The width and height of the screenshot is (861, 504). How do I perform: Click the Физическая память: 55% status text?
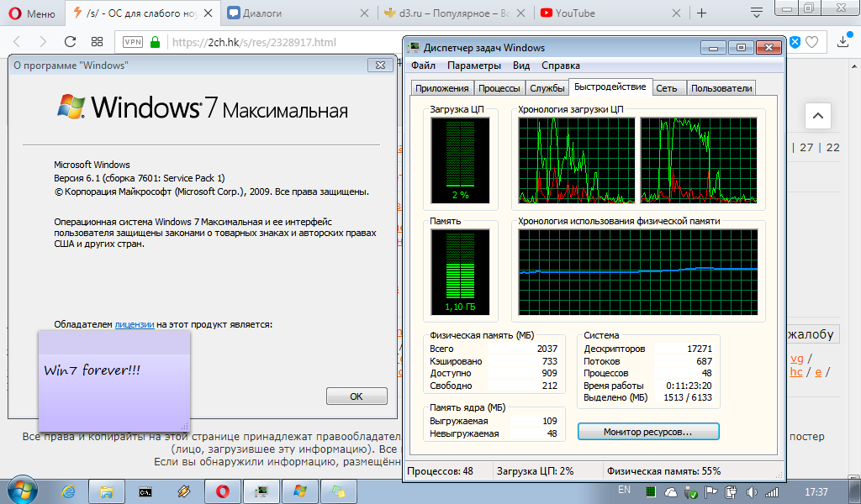pyautogui.click(x=664, y=471)
